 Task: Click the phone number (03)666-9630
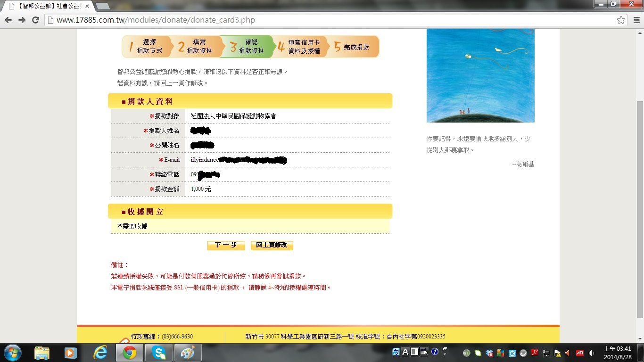pos(177,337)
